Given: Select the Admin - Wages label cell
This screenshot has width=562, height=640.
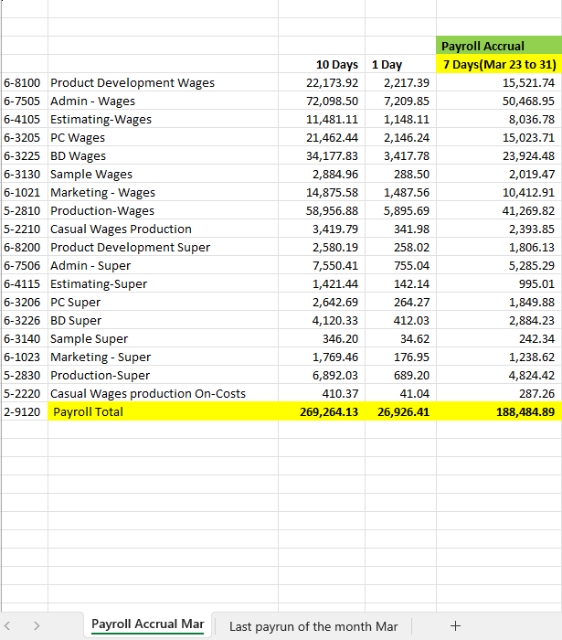Looking at the screenshot, I should (163, 101).
